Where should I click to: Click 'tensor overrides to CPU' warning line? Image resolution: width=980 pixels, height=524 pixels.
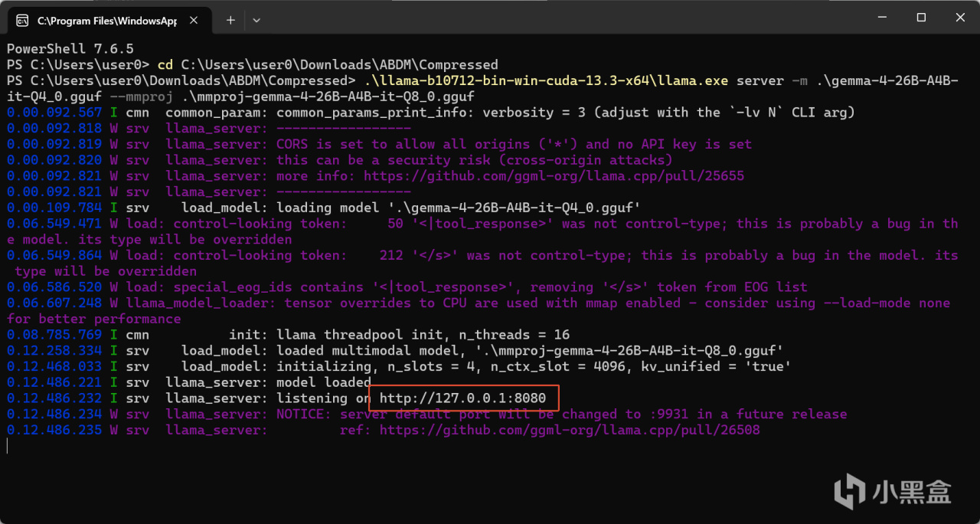click(479, 311)
